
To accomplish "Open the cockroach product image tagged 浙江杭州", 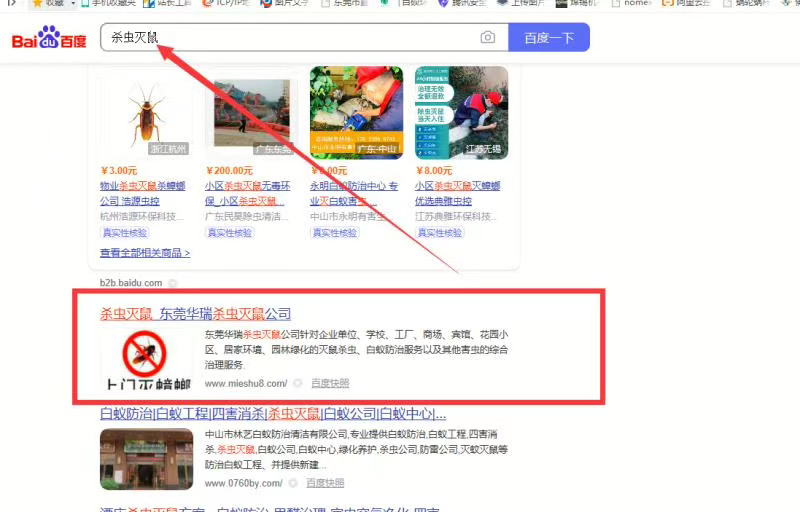I will [146, 113].
